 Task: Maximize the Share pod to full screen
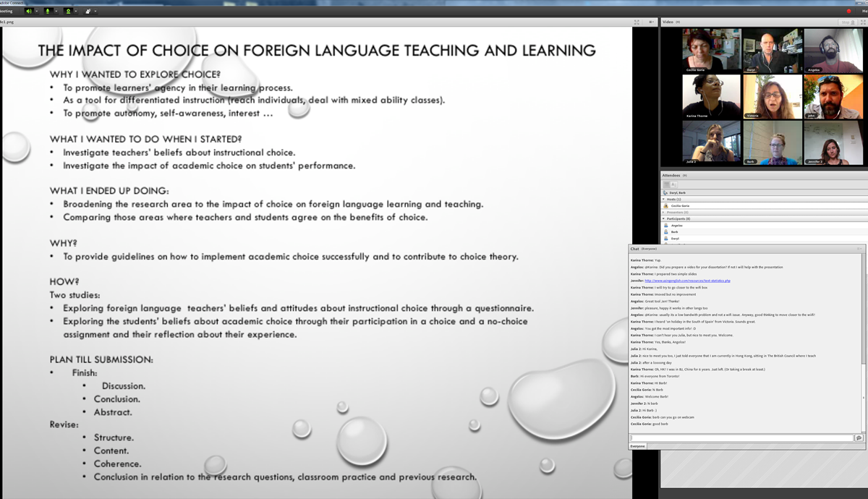[x=637, y=22]
